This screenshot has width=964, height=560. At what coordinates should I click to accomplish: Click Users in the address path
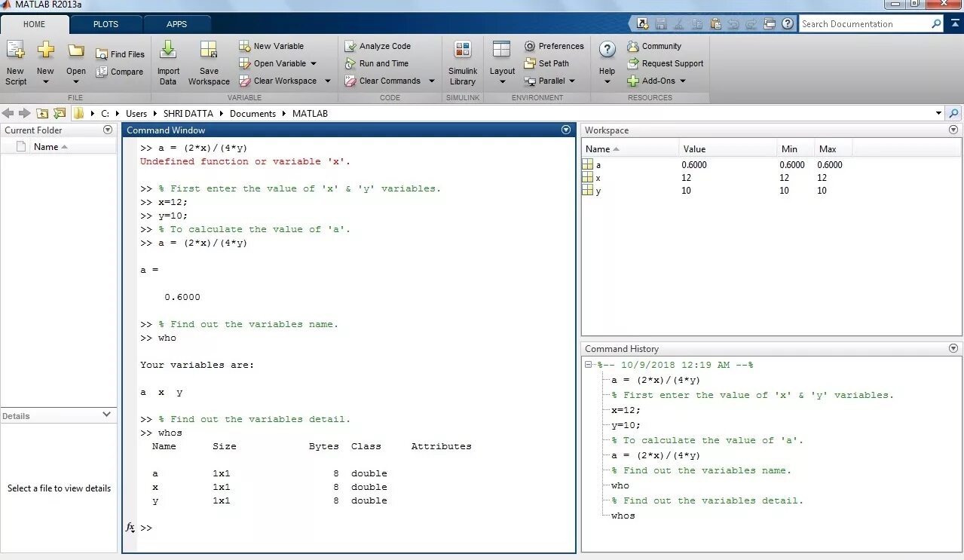point(136,114)
